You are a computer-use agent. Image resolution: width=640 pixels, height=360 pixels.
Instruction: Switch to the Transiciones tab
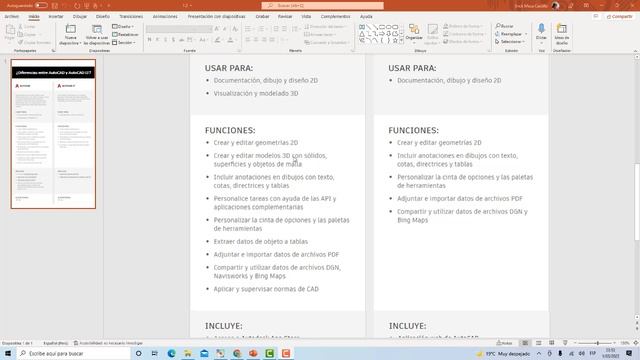point(131,17)
